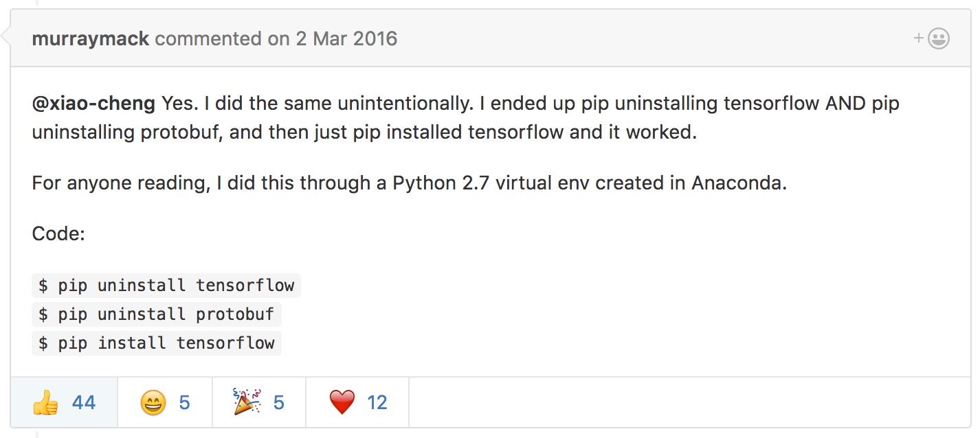980x438 pixels.
Task: Open murraymack's user profile
Action: (x=90, y=38)
